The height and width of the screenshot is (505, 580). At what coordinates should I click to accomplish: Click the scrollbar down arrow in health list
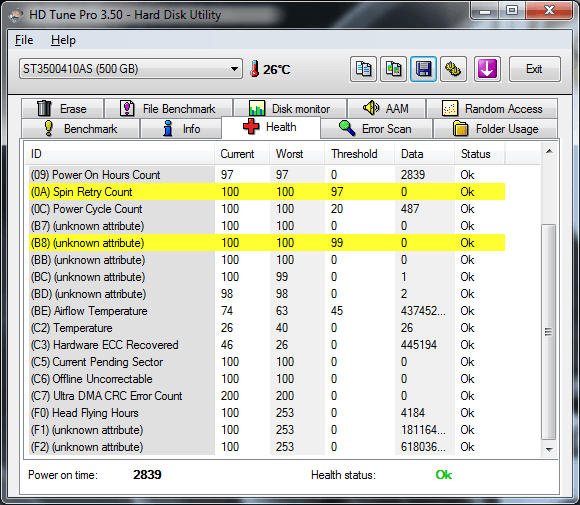[x=549, y=450]
